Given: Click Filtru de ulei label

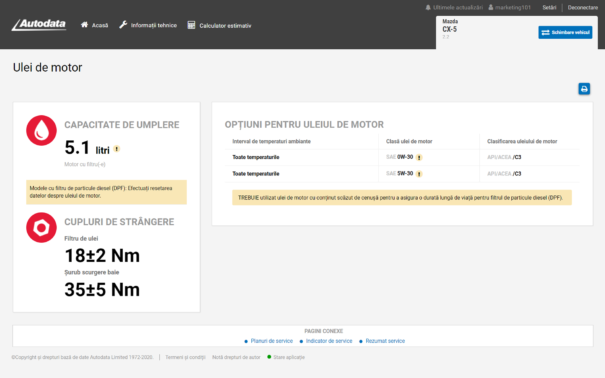Looking at the screenshot, I should point(81,238).
